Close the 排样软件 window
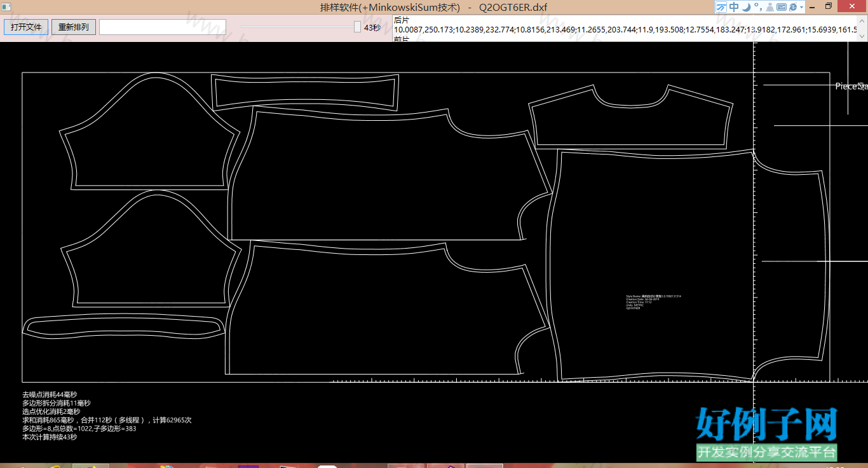Image resolution: width=868 pixels, height=468 pixels. [853, 6]
